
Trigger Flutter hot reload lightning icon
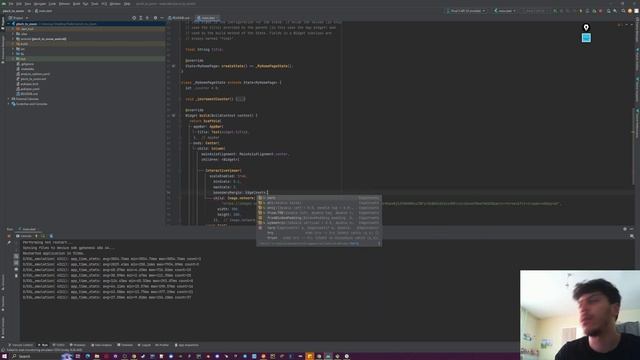click(36, 236)
